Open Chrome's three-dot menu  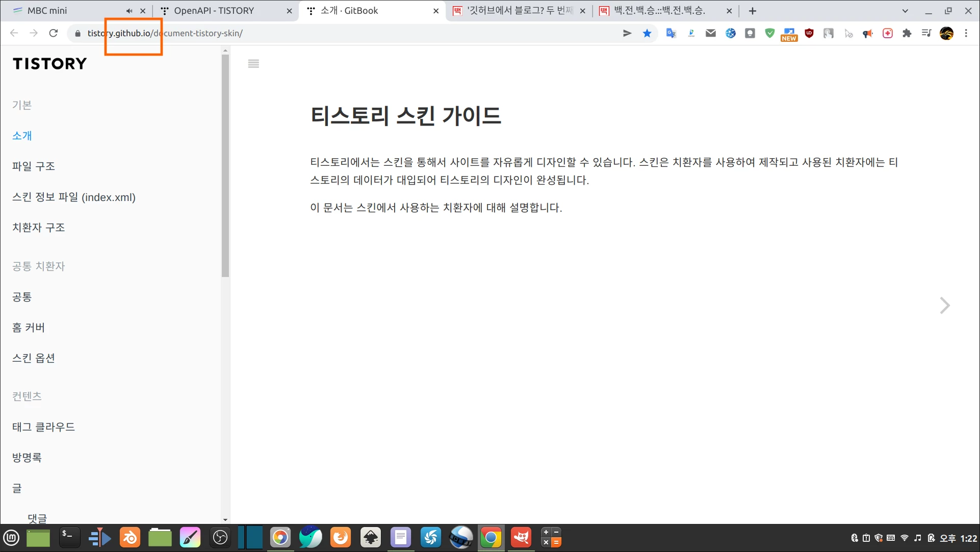coord(966,33)
